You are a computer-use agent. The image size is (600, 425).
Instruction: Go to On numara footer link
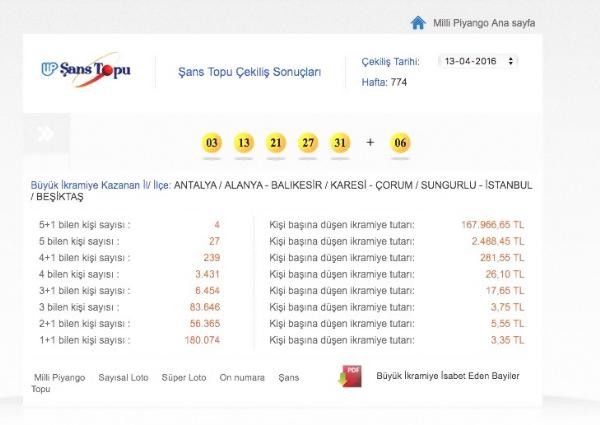pos(242,378)
